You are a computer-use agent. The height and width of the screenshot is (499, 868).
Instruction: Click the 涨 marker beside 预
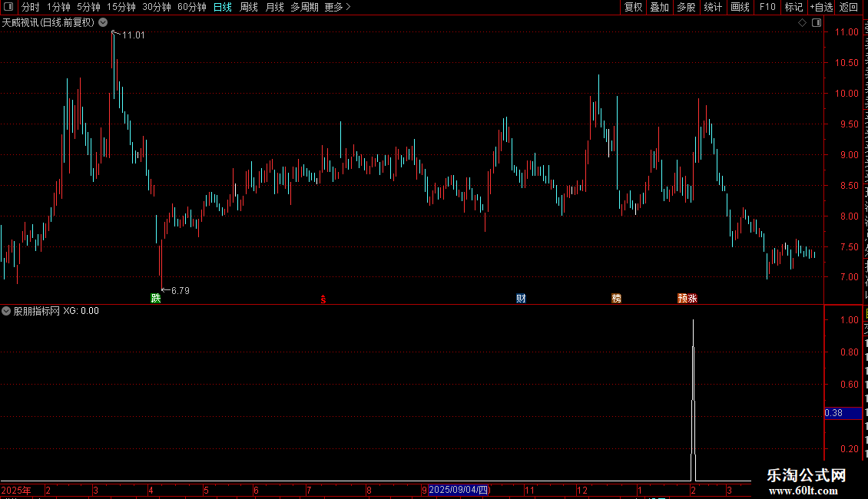pyautogui.click(x=693, y=298)
